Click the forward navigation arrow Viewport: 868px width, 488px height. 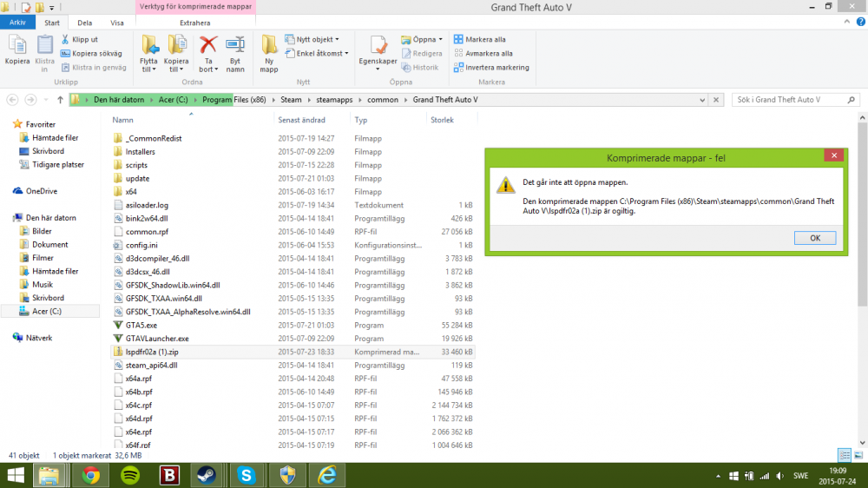point(30,100)
